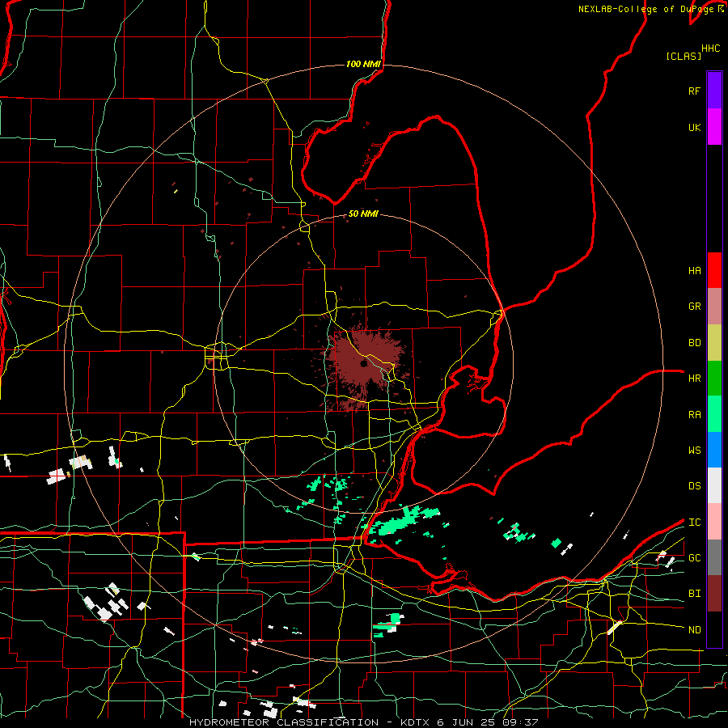Click the 'BD' legend label
The image size is (728, 728).
click(695, 343)
